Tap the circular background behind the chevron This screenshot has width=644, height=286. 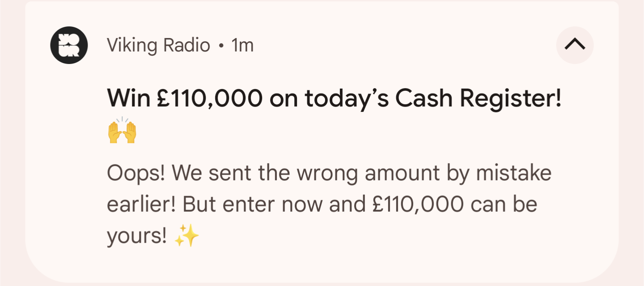[x=575, y=45]
